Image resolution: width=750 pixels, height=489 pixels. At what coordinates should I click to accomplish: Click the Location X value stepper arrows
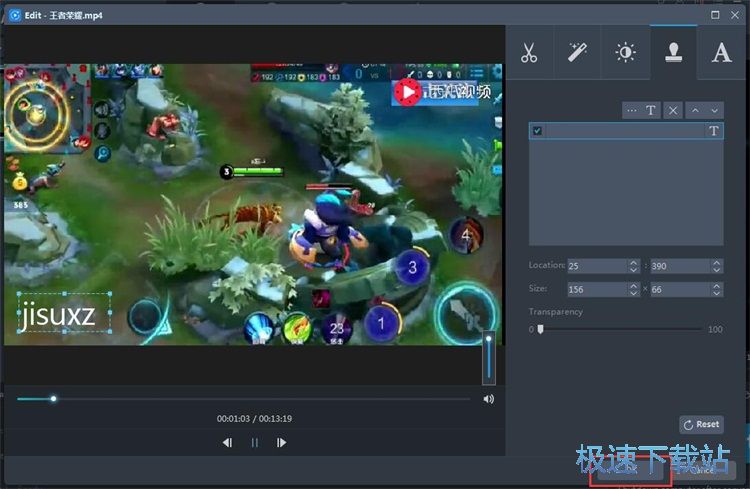pyautogui.click(x=633, y=266)
